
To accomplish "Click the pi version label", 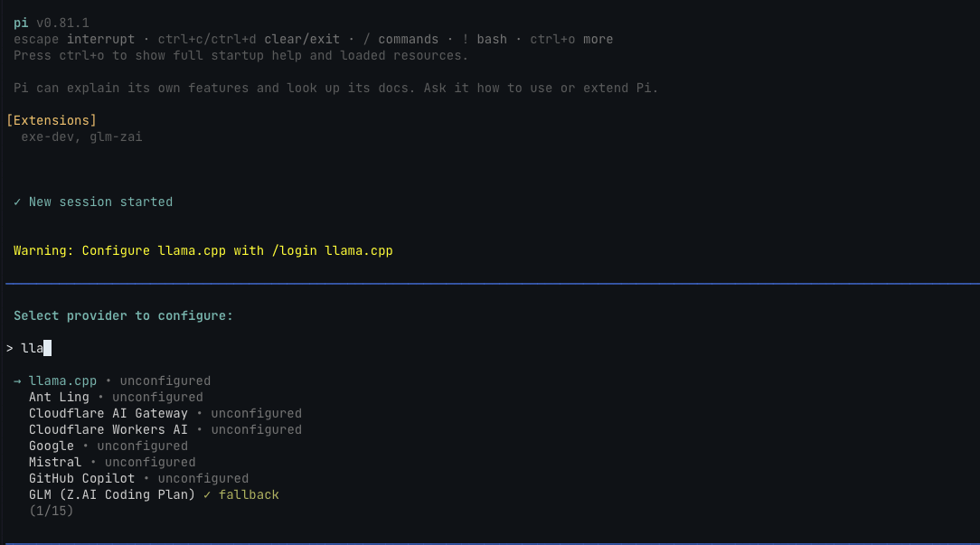I will point(52,23).
